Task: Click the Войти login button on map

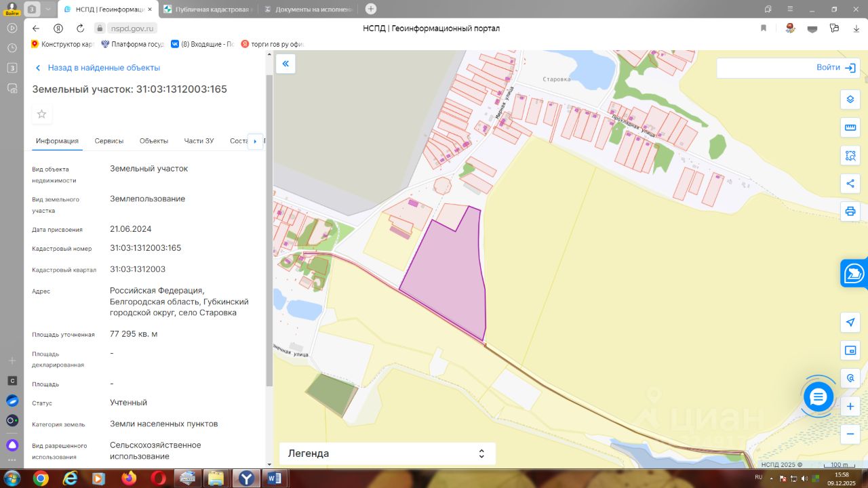Action: tap(837, 68)
